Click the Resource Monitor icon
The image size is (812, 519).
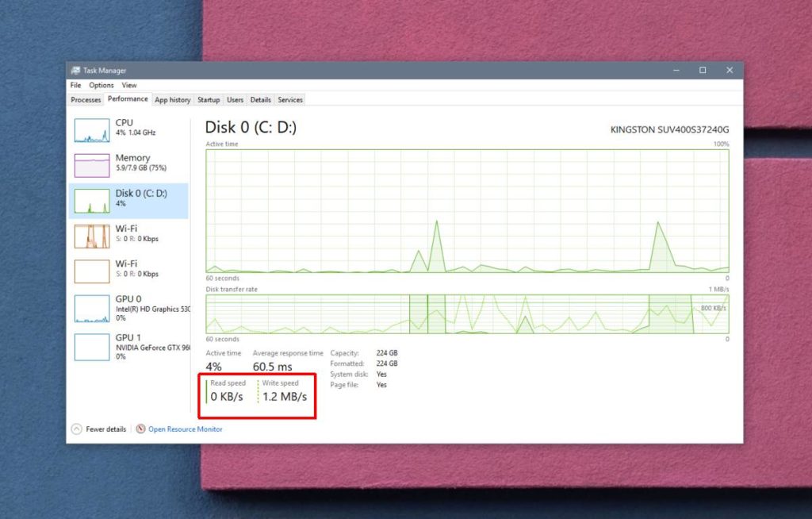click(x=140, y=429)
